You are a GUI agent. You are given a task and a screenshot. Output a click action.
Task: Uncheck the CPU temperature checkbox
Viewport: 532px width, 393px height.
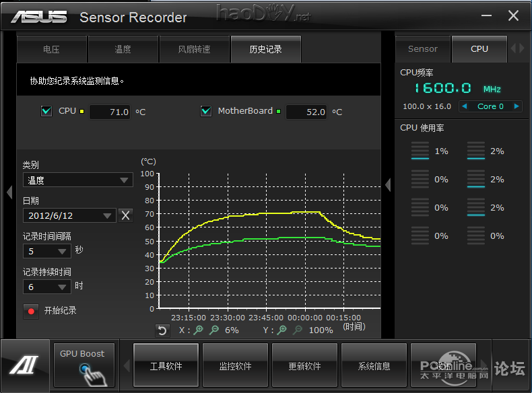(x=46, y=111)
